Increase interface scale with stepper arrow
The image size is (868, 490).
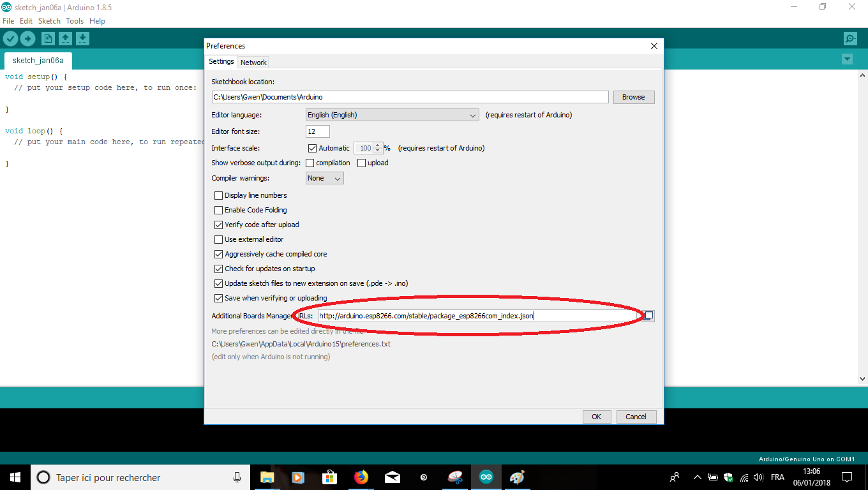pyautogui.click(x=378, y=145)
